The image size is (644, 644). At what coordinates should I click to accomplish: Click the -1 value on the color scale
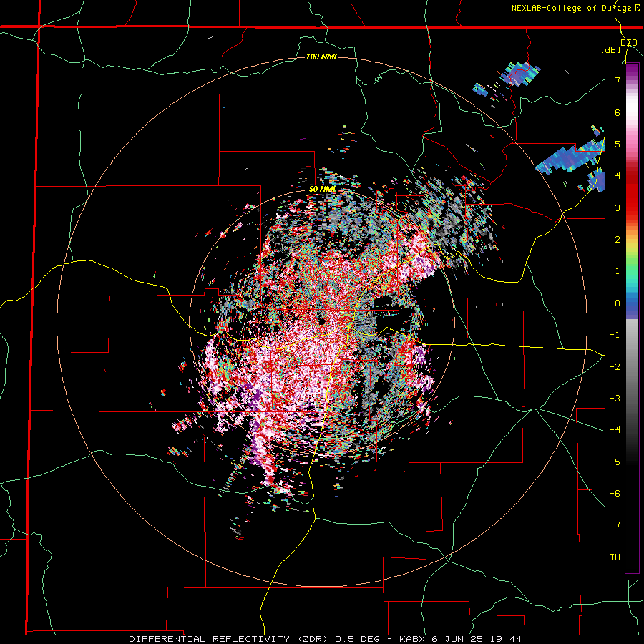pos(615,335)
